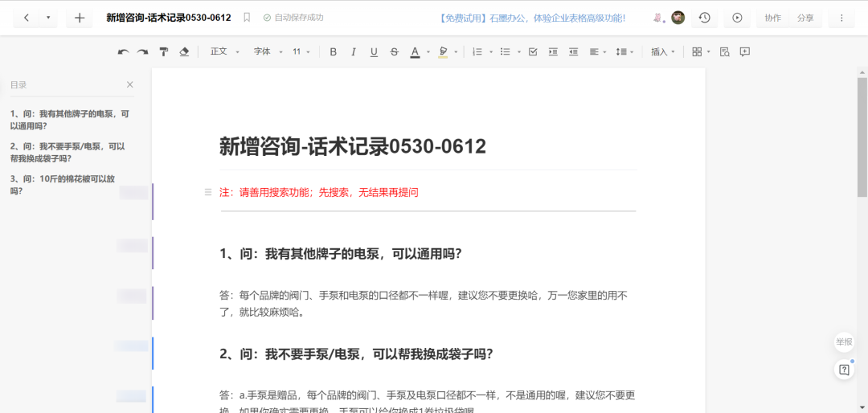Open the user profile avatar
Screen dimensions: 868x413
(678, 18)
